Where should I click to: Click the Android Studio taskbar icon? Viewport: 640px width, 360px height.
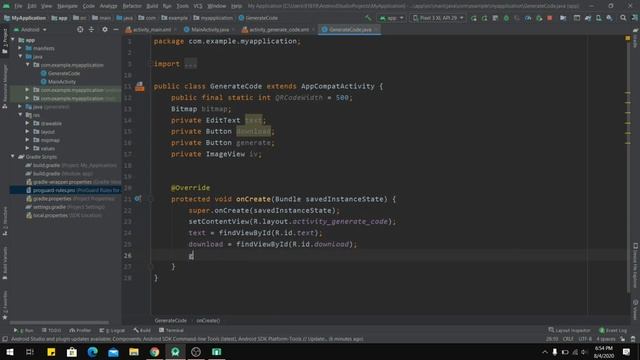175,352
